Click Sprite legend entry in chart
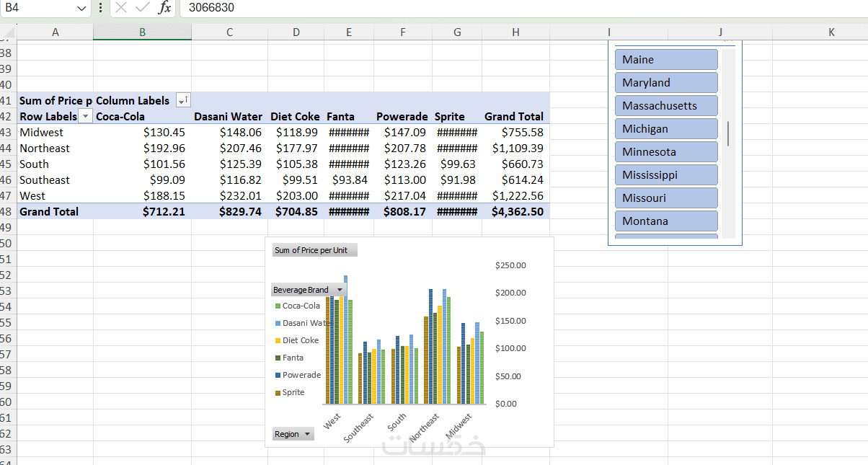This screenshot has width=868, height=465. tap(290, 392)
